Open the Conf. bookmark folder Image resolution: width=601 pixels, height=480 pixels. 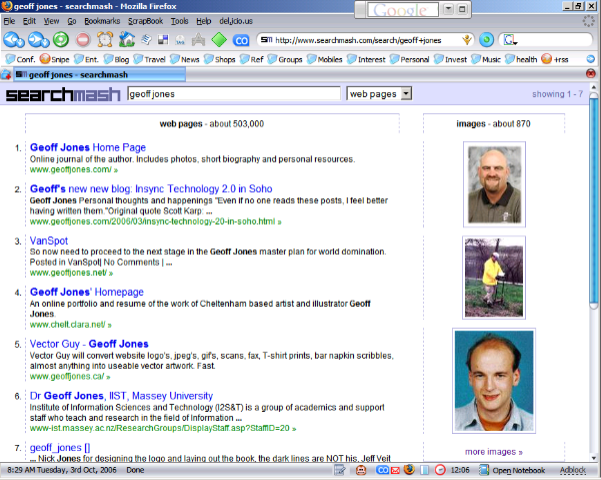coord(21,59)
